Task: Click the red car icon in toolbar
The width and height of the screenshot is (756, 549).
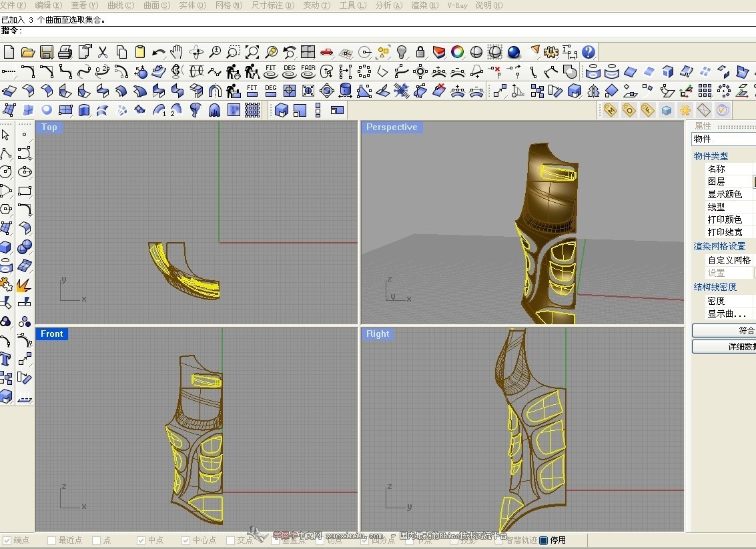Action: coord(326,52)
